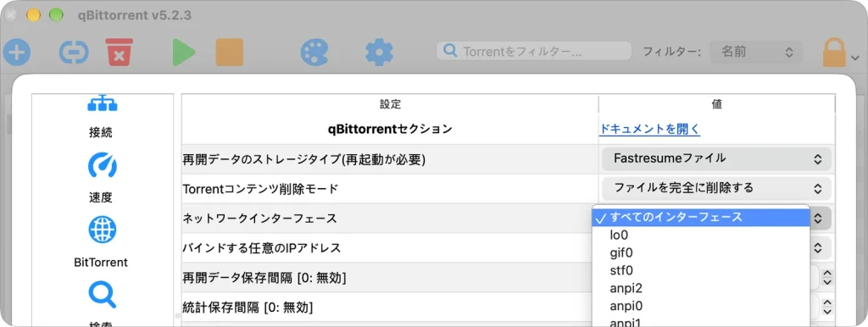This screenshot has width=868, height=327.
Task: Click stepper for 再開データ保存間隔
Action: tap(827, 277)
